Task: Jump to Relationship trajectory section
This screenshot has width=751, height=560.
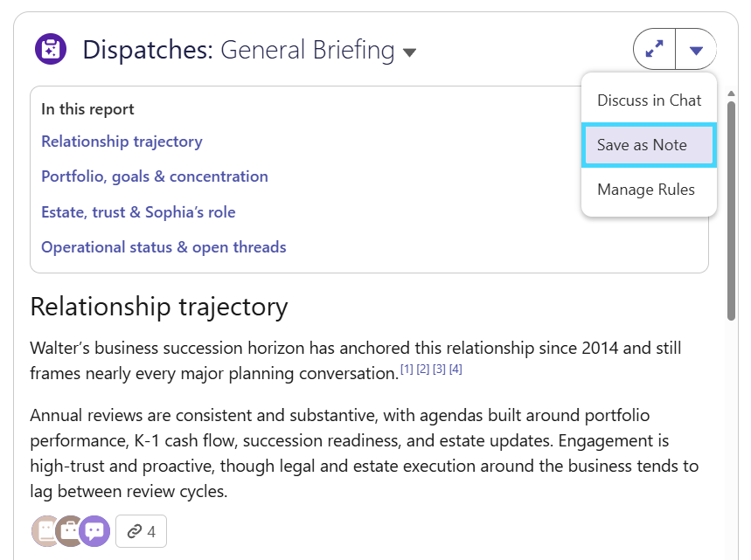Action: coord(122,142)
